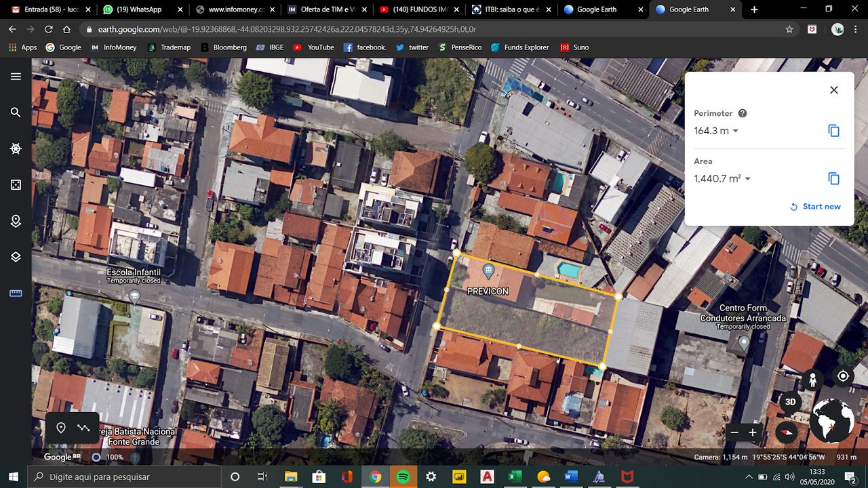Go back in browser history
The height and width of the screenshot is (488, 868).
(12, 29)
